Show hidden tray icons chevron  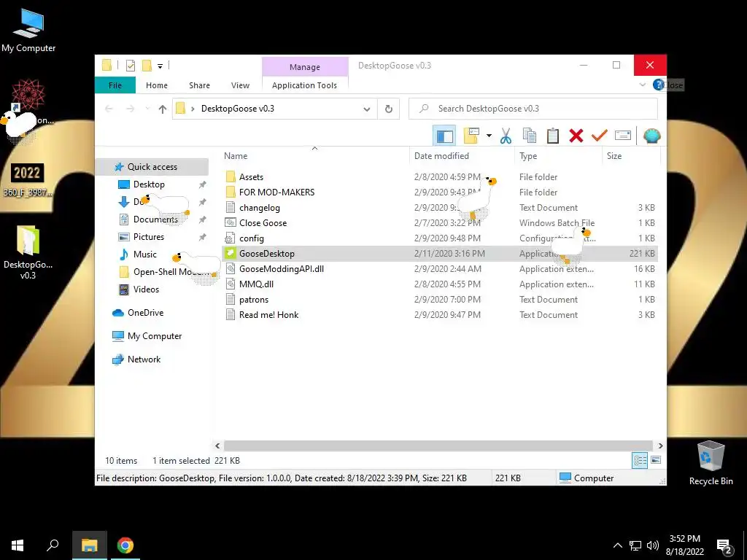617,545
